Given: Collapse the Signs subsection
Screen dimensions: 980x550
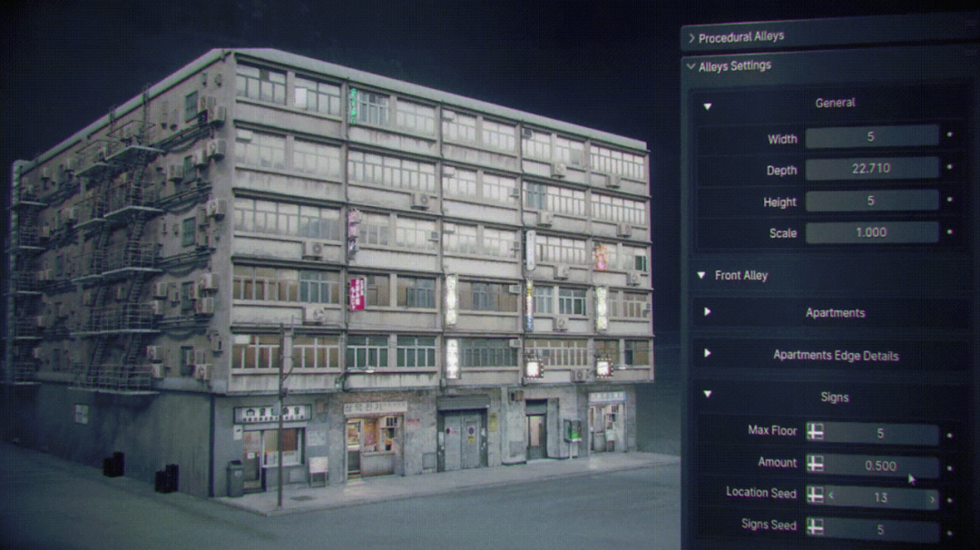Looking at the screenshot, I should coord(708,395).
